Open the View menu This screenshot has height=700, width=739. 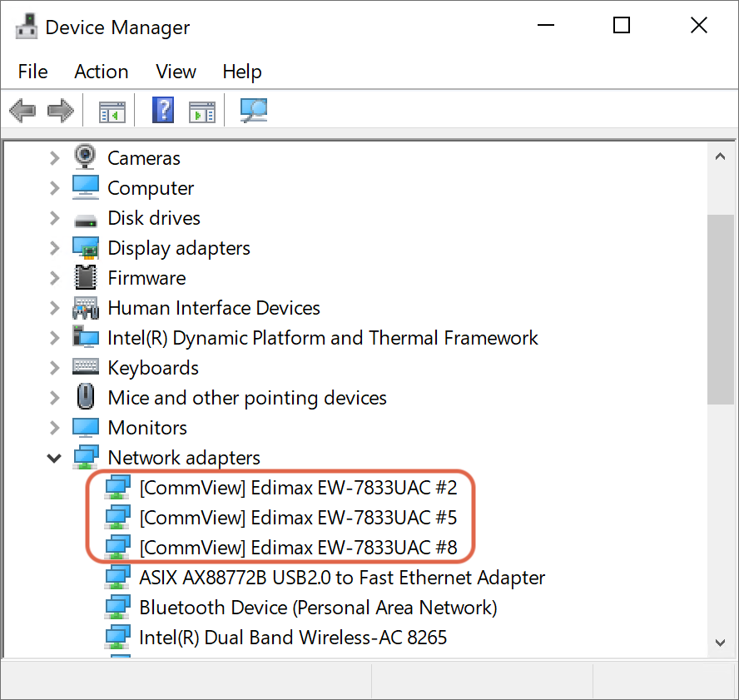pos(176,72)
